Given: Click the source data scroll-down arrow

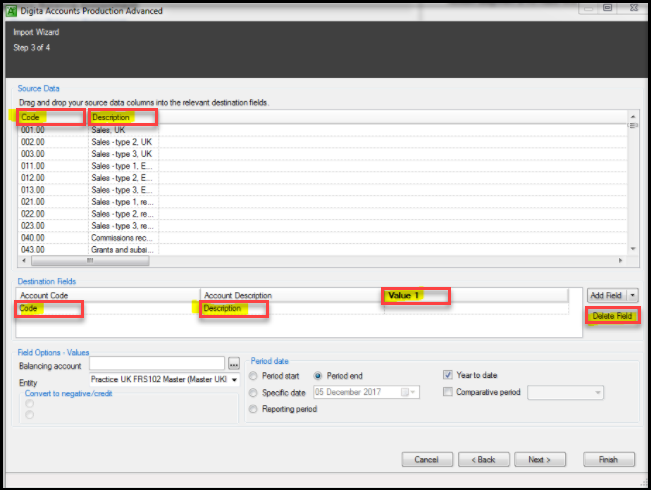Looking at the screenshot, I should pyautogui.click(x=632, y=248).
